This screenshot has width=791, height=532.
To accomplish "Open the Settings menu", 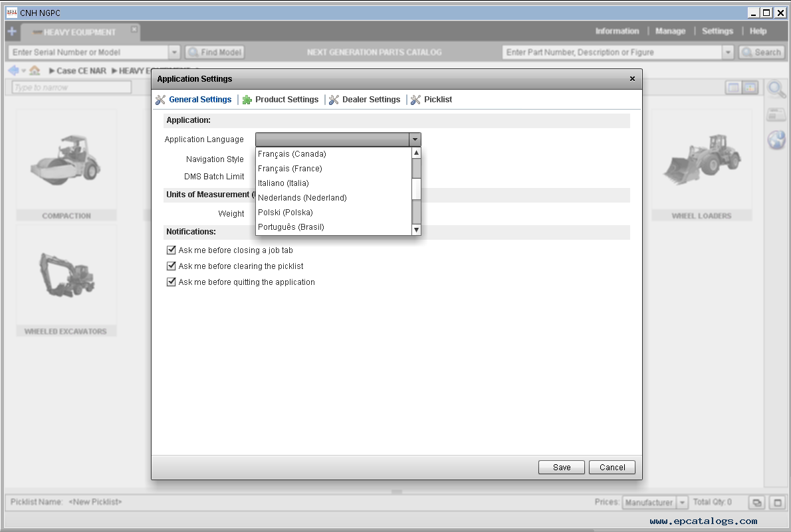I will click(x=717, y=31).
